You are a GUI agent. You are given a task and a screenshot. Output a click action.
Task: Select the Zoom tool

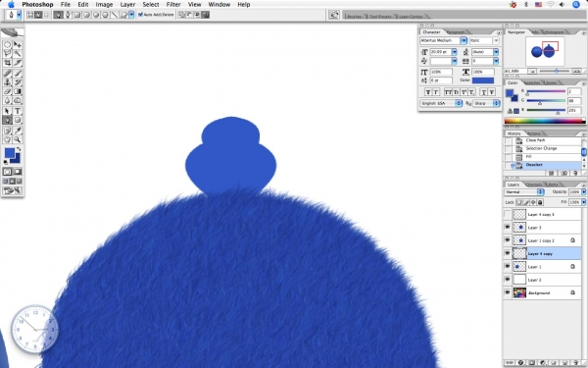(18, 139)
